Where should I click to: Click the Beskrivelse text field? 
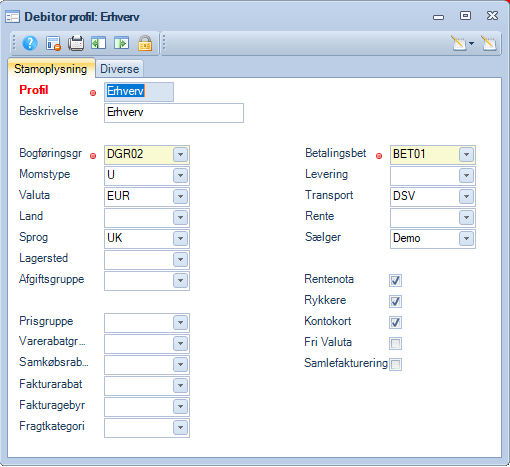click(x=174, y=113)
